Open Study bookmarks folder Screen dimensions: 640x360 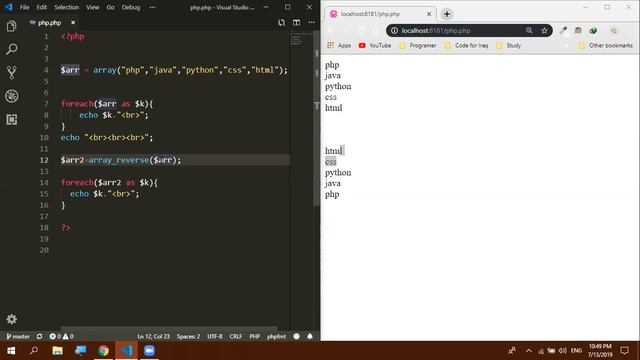pyautogui.click(x=509, y=45)
